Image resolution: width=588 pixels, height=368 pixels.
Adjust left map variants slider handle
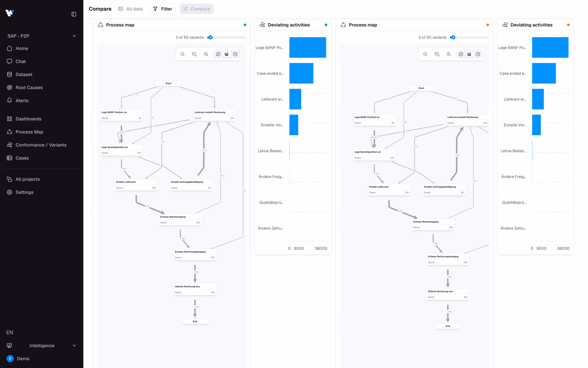click(x=210, y=38)
